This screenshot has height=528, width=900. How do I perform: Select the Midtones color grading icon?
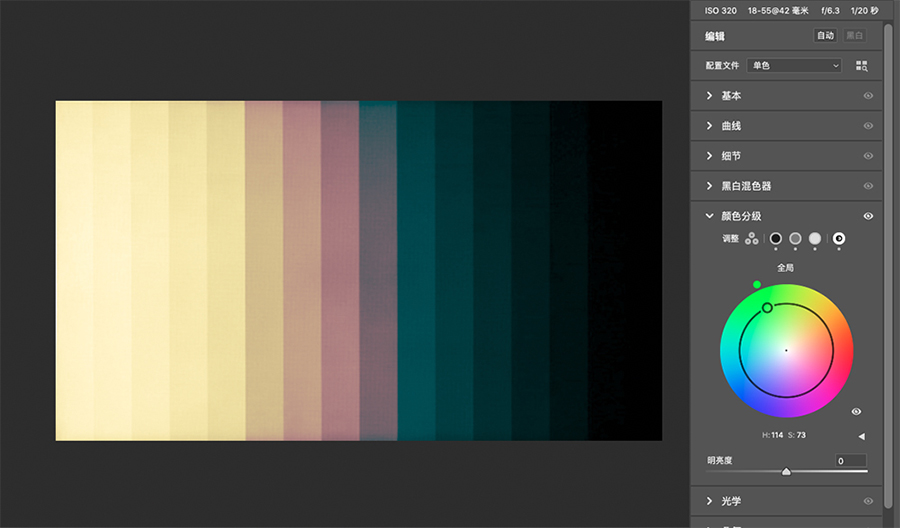pos(795,238)
